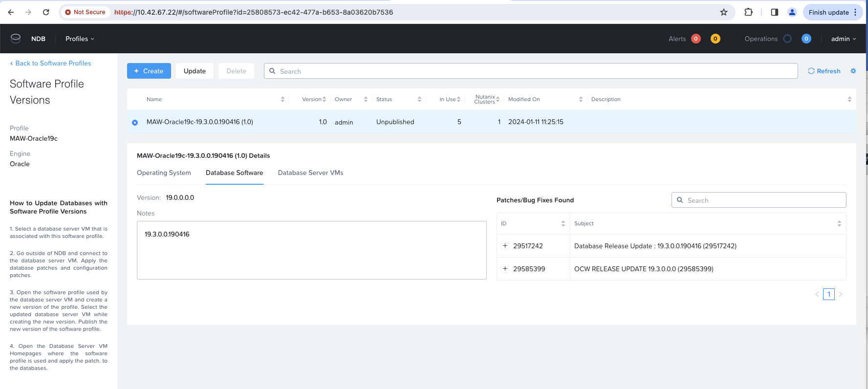Expand patch 29517242 details
The image size is (868, 389).
click(505, 246)
